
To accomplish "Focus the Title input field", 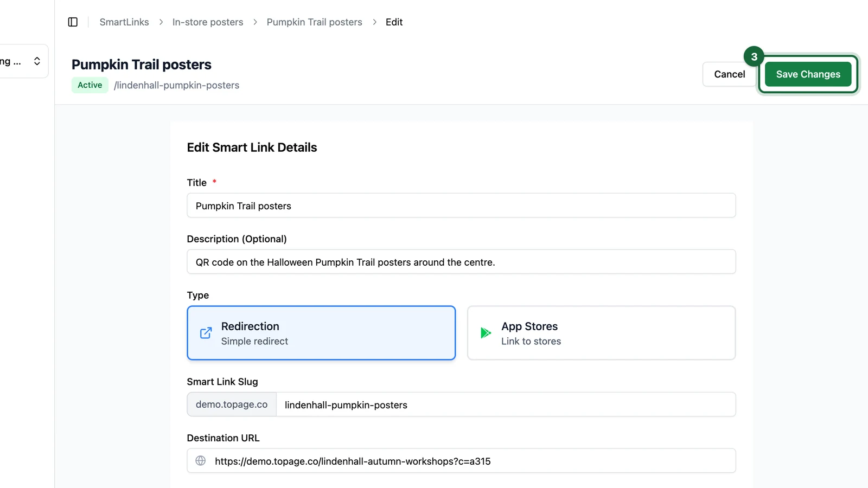I will 461,206.
